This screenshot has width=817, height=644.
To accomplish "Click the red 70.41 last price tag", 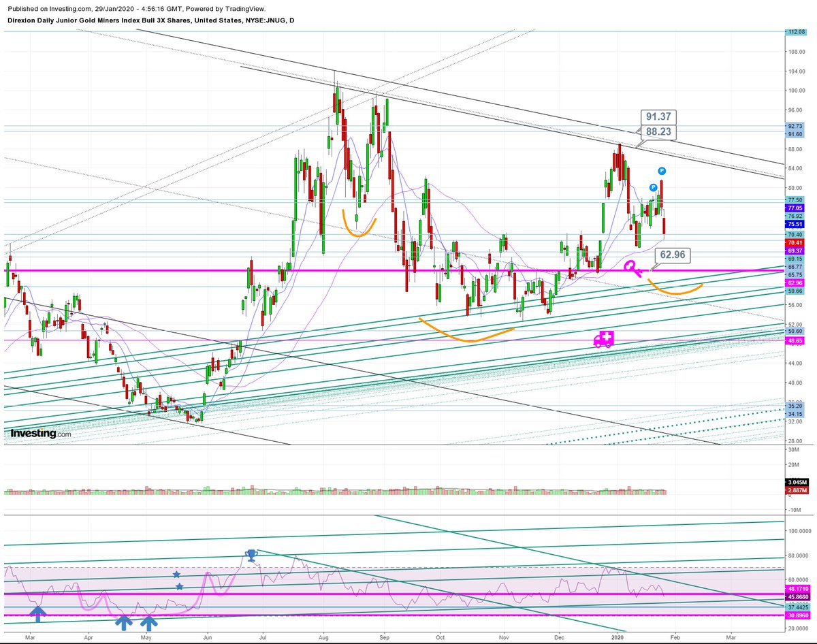I will coord(795,242).
